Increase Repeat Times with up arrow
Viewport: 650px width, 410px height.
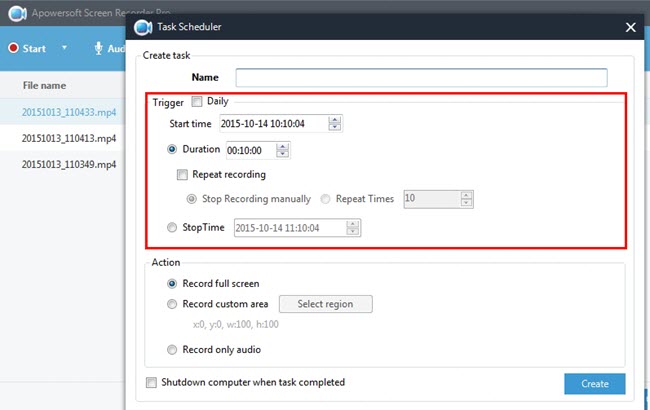pos(466,196)
